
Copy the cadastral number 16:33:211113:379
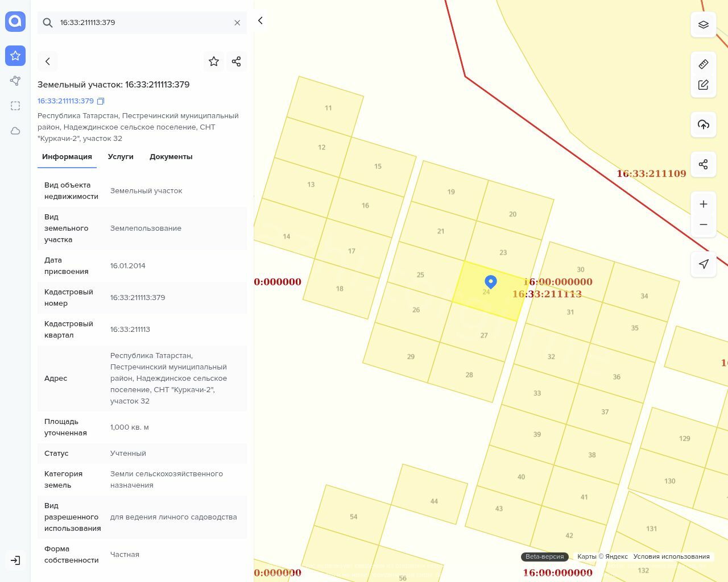coord(101,101)
